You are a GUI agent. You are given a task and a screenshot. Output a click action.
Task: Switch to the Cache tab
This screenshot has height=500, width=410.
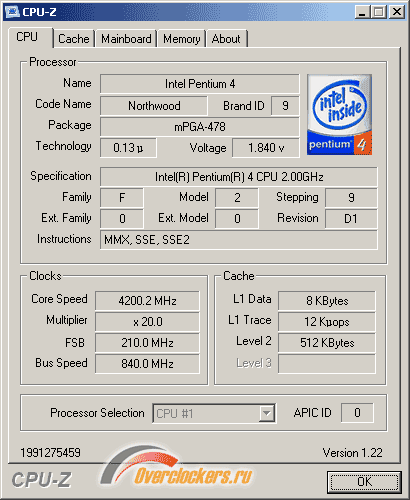pyautogui.click(x=74, y=39)
